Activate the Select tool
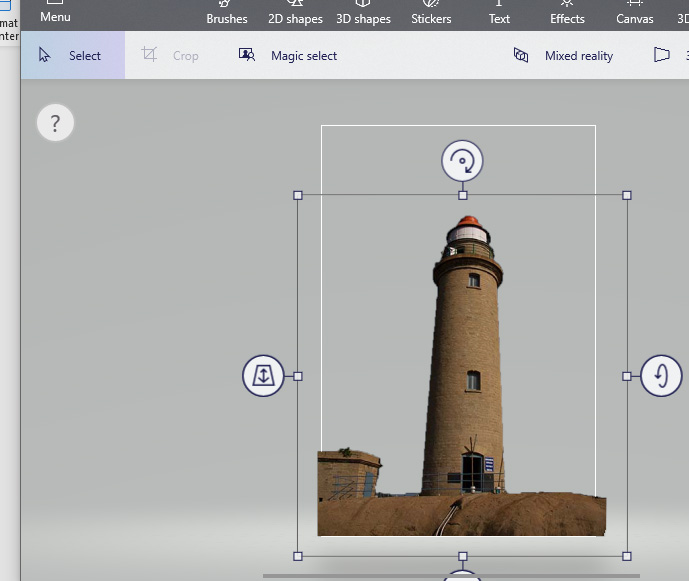689x581 pixels. pyautogui.click(x=71, y=56)
